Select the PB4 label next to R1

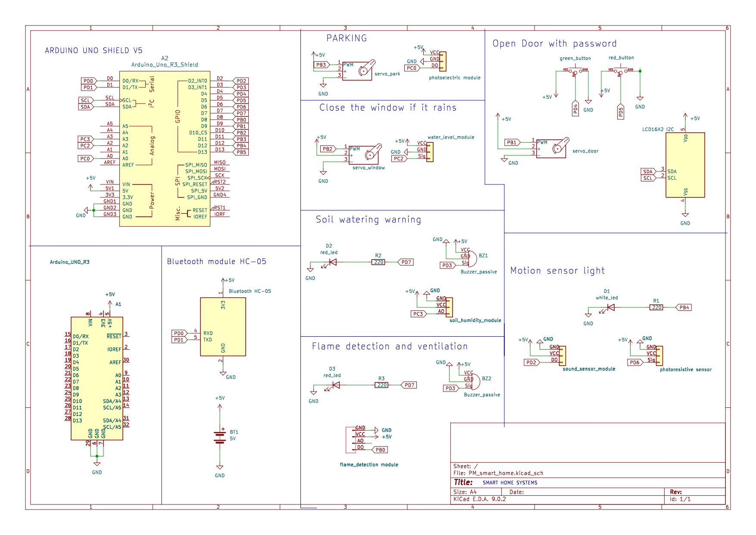coord(684,307)
